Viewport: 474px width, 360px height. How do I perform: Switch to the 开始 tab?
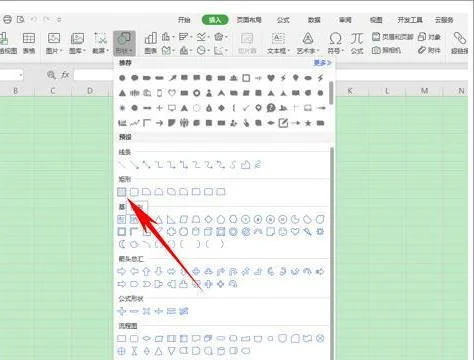184,20
